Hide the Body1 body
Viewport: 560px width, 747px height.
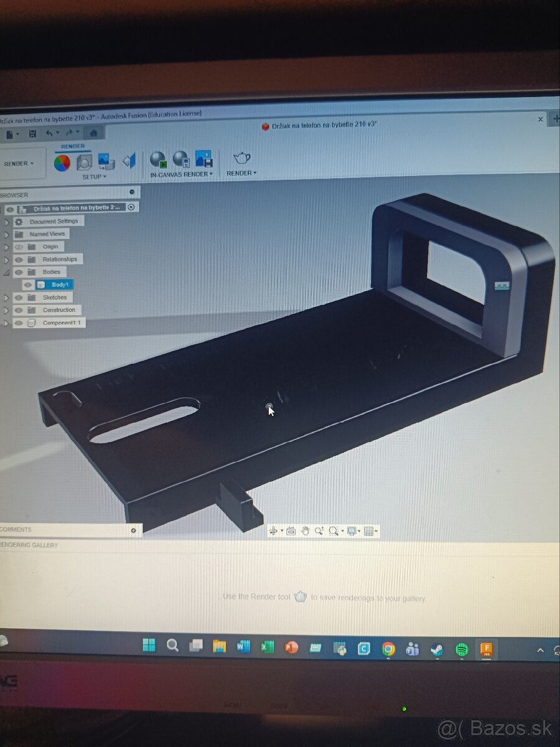(28, 284)
